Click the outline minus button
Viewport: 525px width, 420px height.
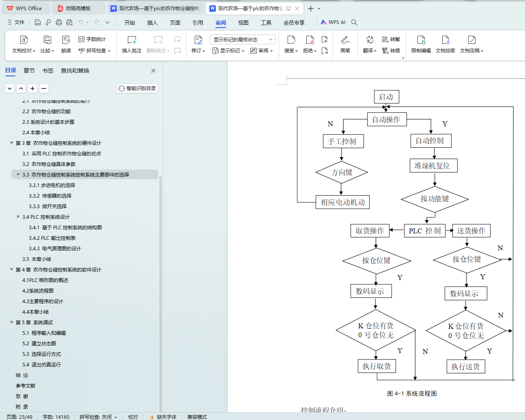pyautogui.click(x=44, y=88)
